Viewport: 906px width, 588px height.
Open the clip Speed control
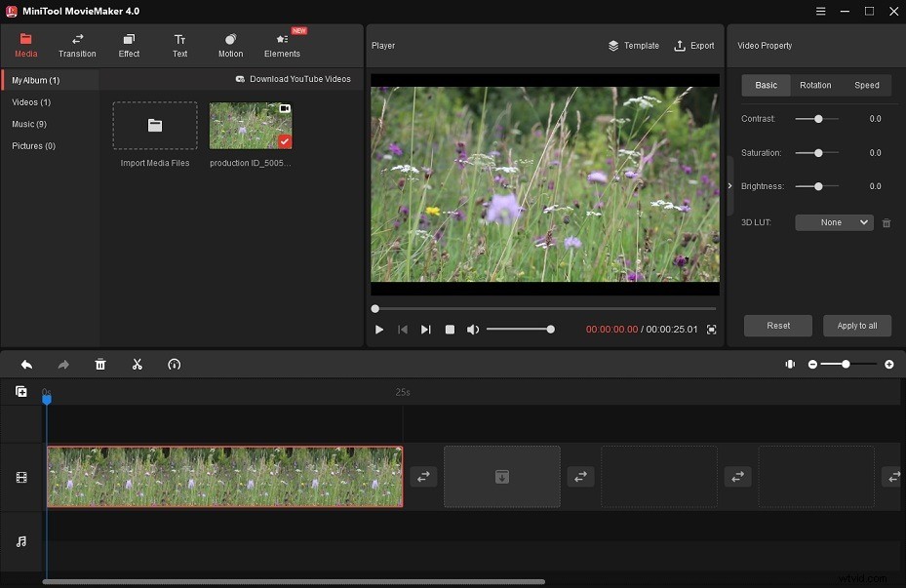click(175, 364)
